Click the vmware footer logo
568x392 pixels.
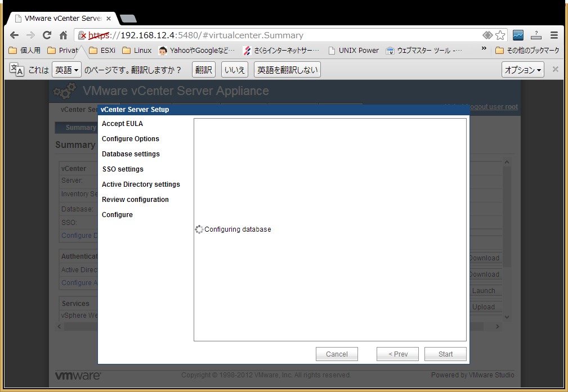[x=78, y=375]
